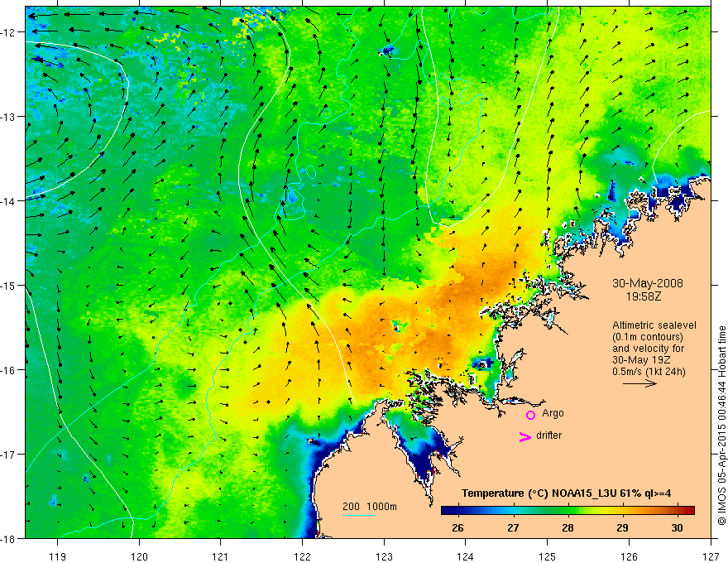
Task: Click the 'and velocity for' text line
Action: (648, 349)
